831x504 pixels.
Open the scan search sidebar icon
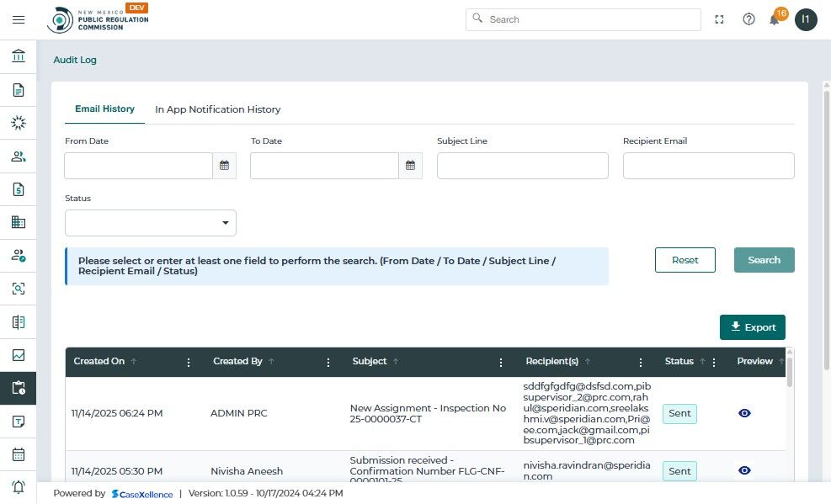(19, 289)
